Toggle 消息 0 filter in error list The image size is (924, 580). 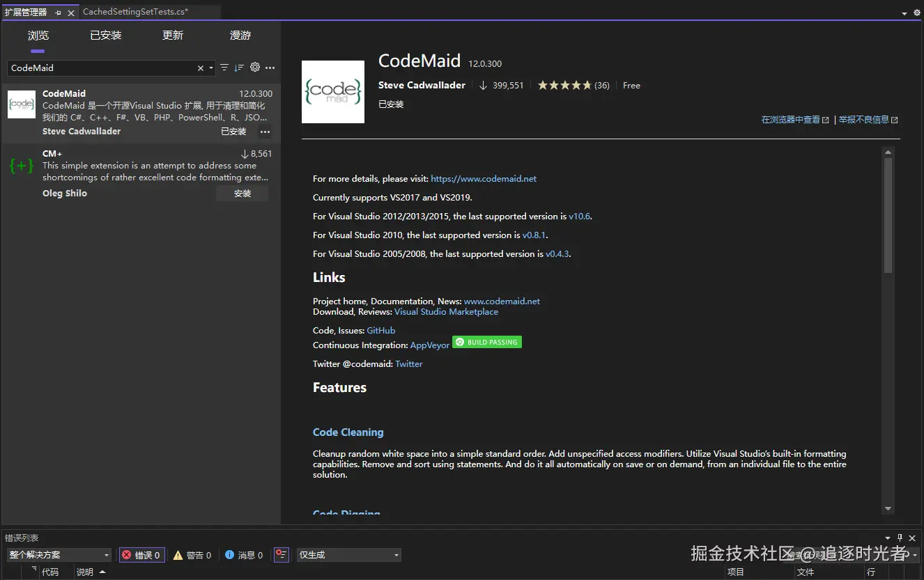click(x=244, y=555)
